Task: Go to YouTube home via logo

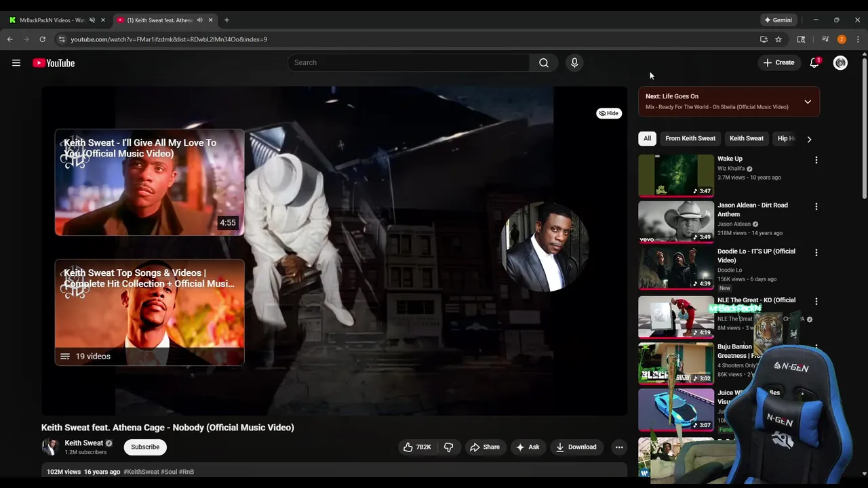Action: [x=54, y=63]
